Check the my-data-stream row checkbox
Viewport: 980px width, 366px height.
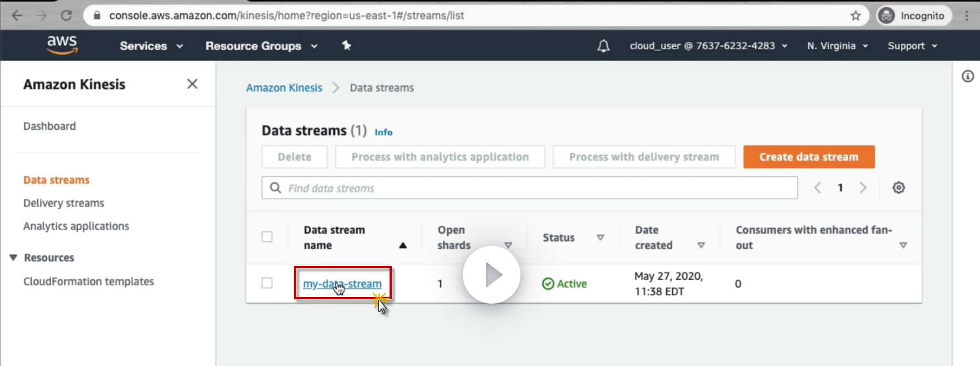[x=267, y=283]
